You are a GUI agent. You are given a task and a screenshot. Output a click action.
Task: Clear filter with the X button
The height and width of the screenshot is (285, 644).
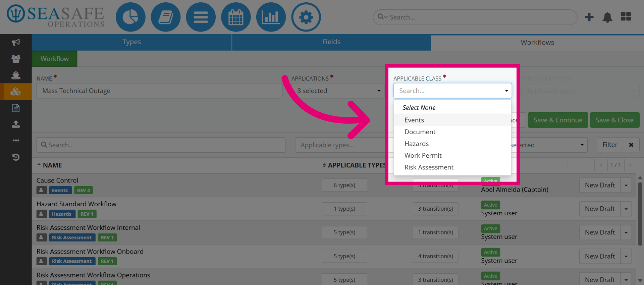[631, 145]
